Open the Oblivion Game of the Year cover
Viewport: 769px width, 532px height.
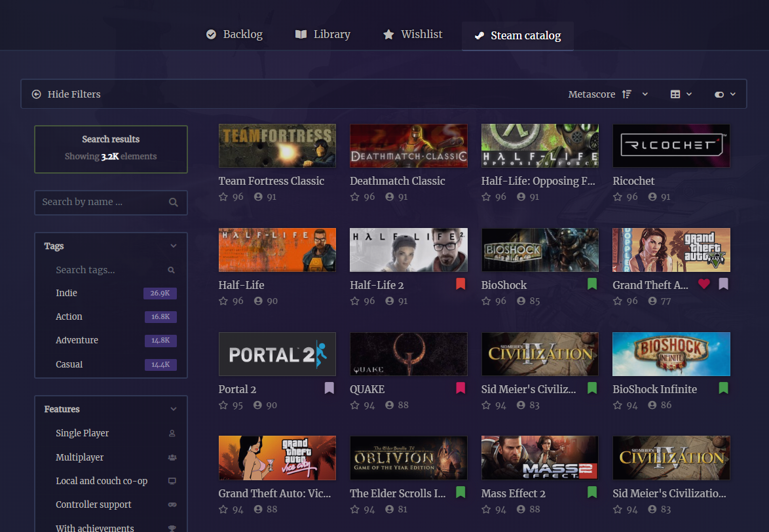tap(409, 458)
